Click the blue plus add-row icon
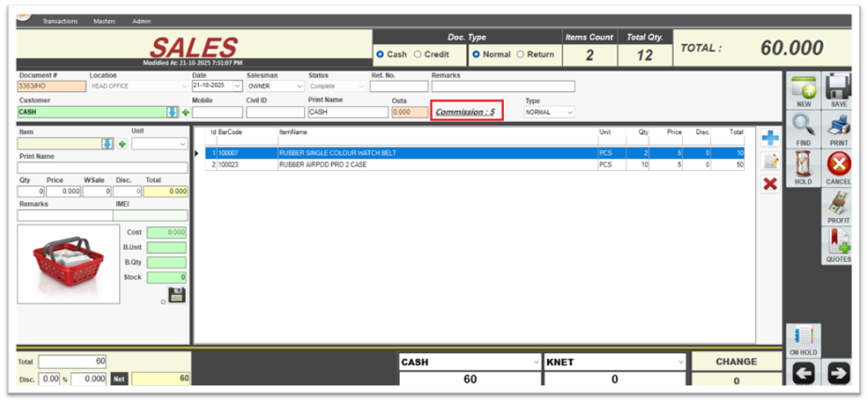Image resolution: width=868 pixels, height=403 pixels. point(770,138)
